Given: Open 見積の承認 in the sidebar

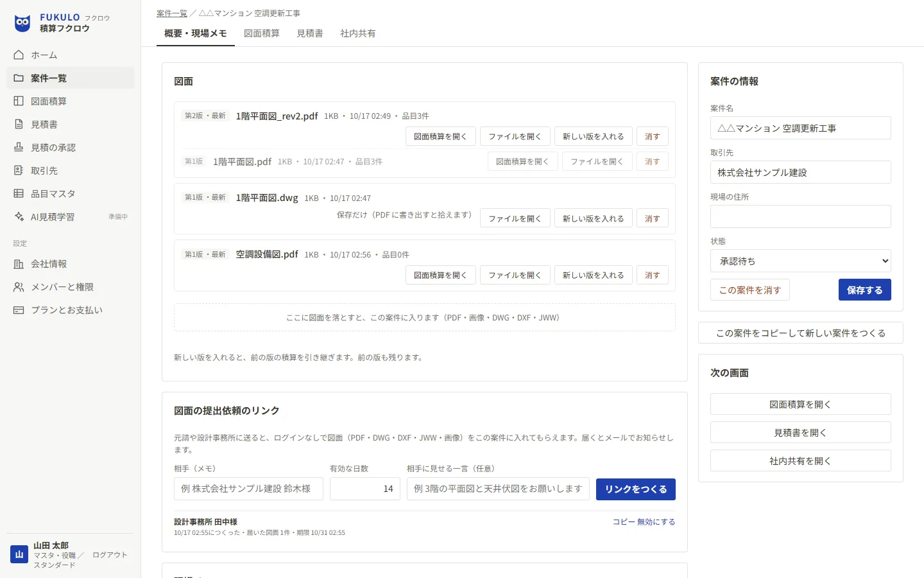Looking at the screenshot, I should pos(71,147).
